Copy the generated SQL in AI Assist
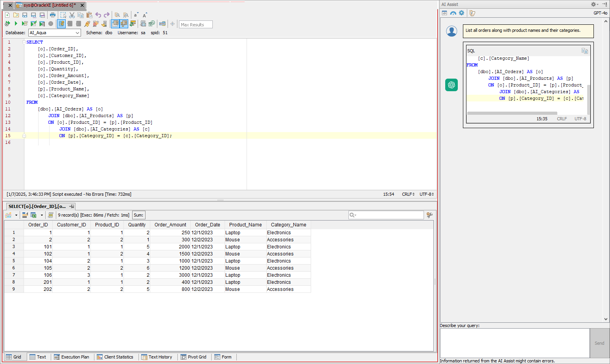The height and width of the screenshot is (364, 610). click(584, 51)
